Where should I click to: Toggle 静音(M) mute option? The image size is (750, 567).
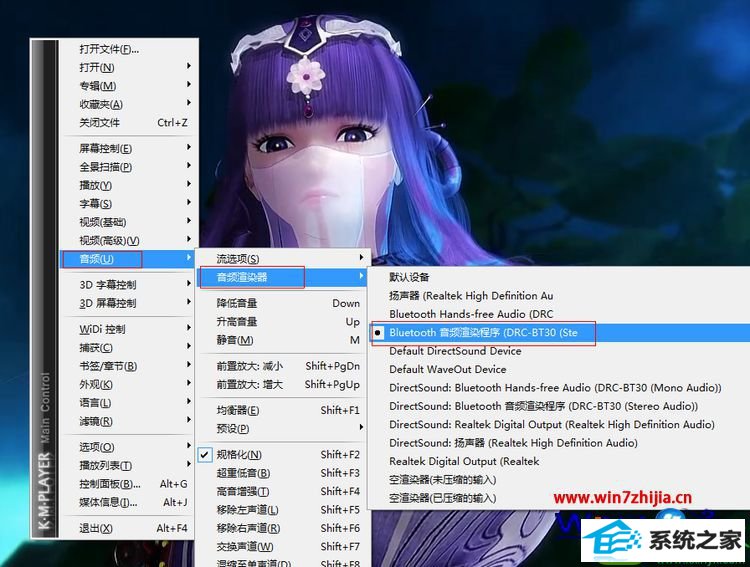coord(282,340)
